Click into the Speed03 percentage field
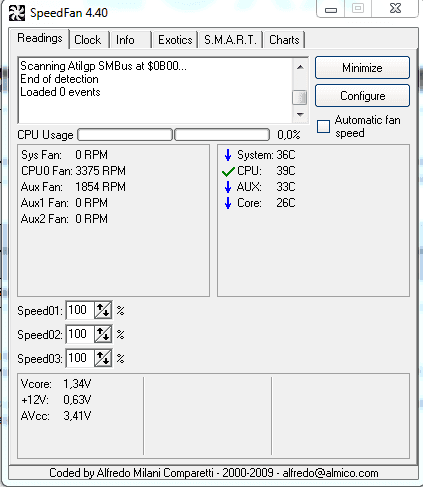Image resolution: width=423 pixels, height=487 pixels. (80, 358)
